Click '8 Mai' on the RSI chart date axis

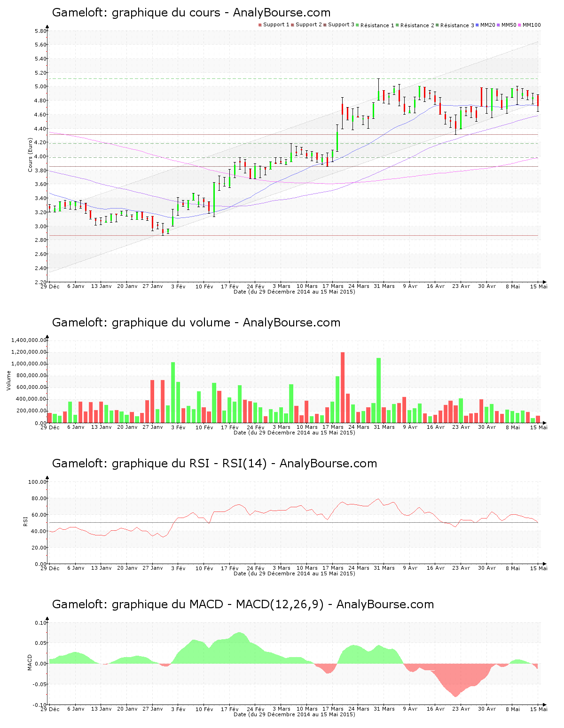[513, 568]
